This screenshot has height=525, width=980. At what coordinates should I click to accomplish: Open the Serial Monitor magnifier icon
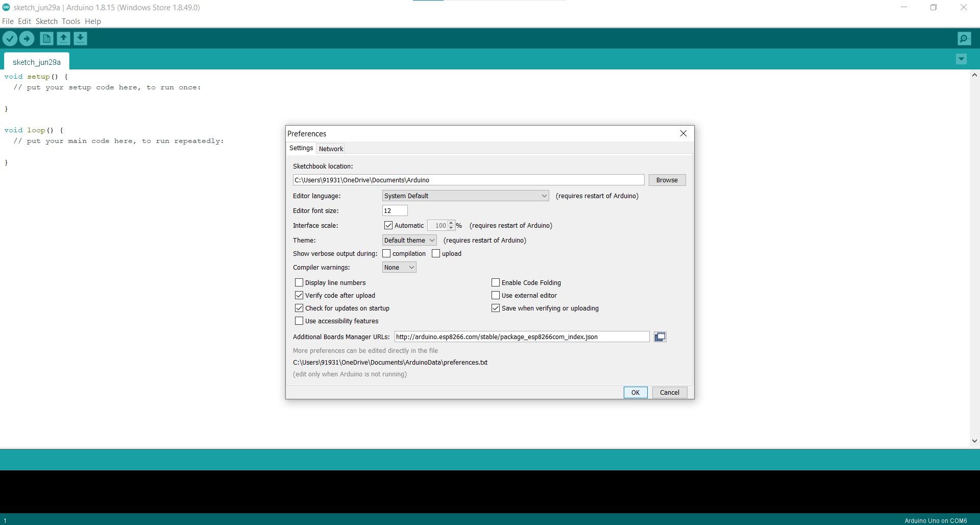(964, 38)
